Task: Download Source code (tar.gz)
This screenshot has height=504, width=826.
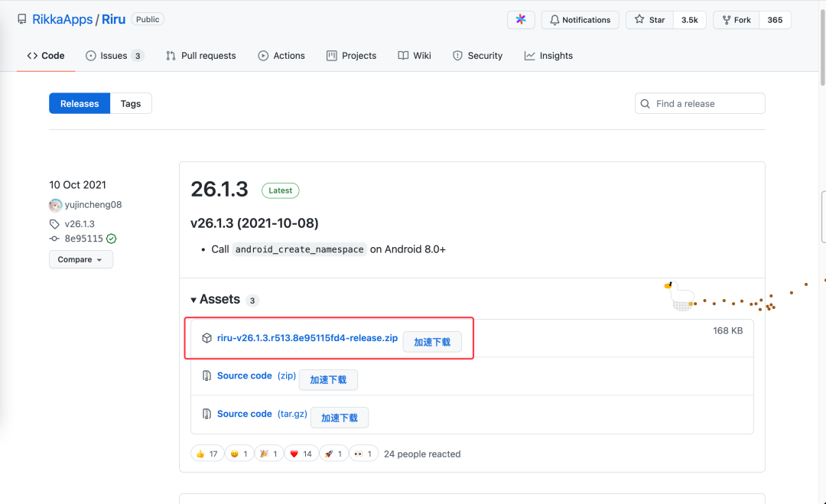Action: point(262,414)
